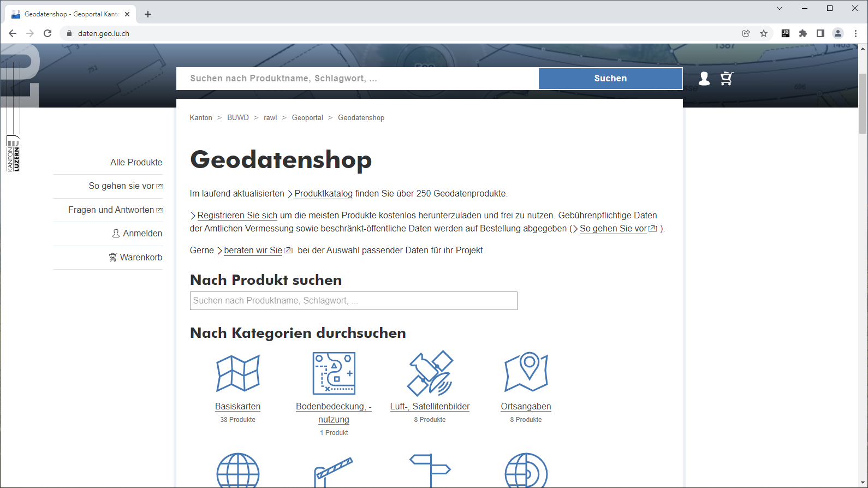
Task: Select Alle Produkte in the sidebar
Action: coord(136,163)
